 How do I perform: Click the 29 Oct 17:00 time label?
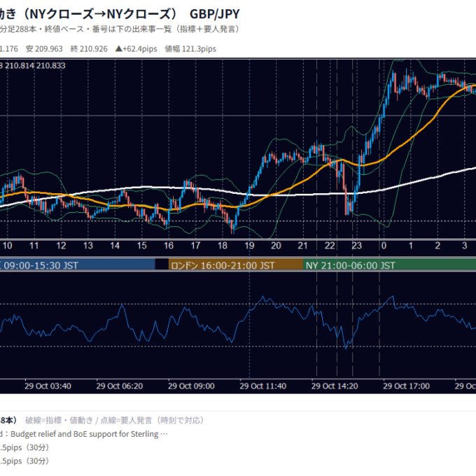(x=406, y=386)
